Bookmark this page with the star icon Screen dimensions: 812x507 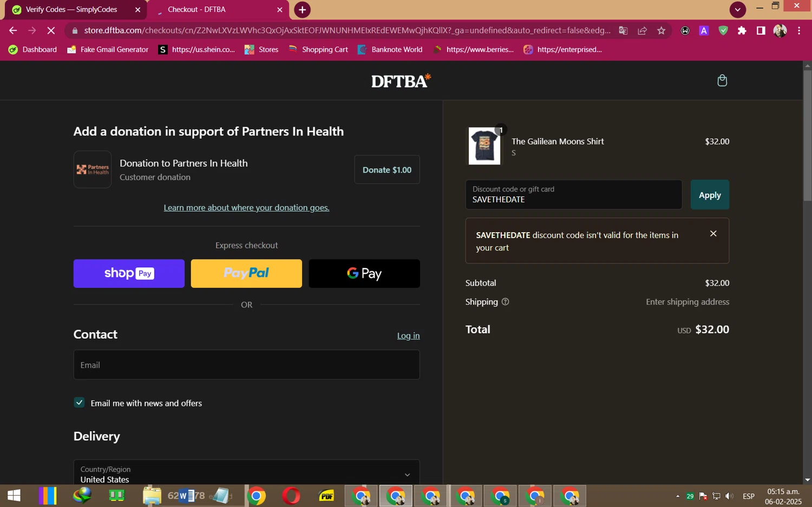[x=661, y=31]
